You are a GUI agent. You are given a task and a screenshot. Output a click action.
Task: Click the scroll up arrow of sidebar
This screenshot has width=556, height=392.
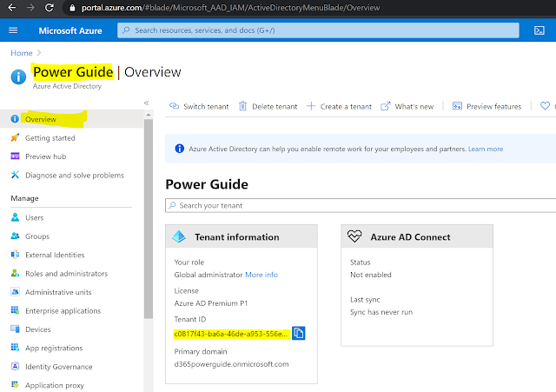[x=149, y=115]
